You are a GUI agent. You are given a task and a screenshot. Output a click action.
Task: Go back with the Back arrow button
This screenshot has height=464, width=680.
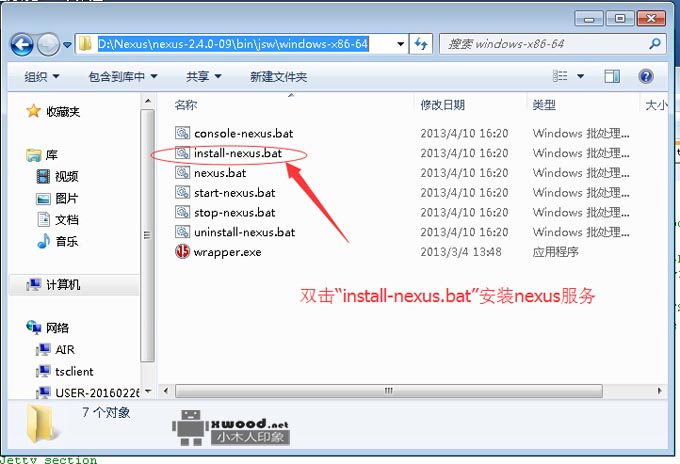(22, 44)
